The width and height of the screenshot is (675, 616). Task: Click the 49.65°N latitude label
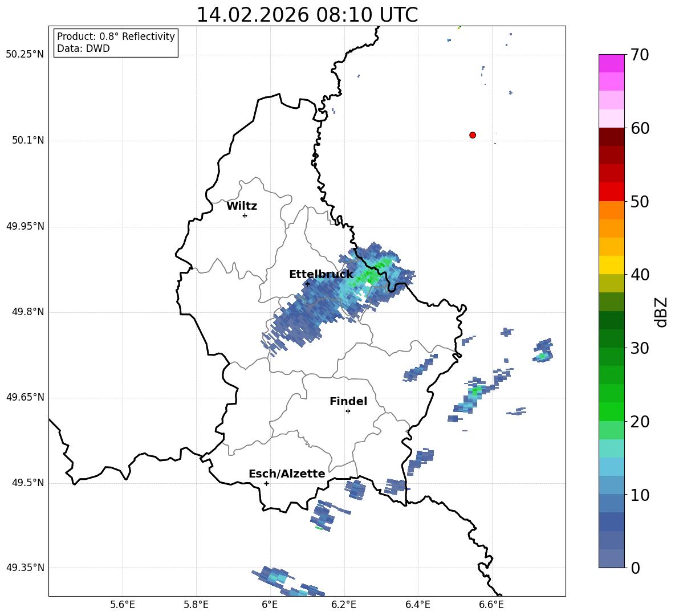point(25,397)
